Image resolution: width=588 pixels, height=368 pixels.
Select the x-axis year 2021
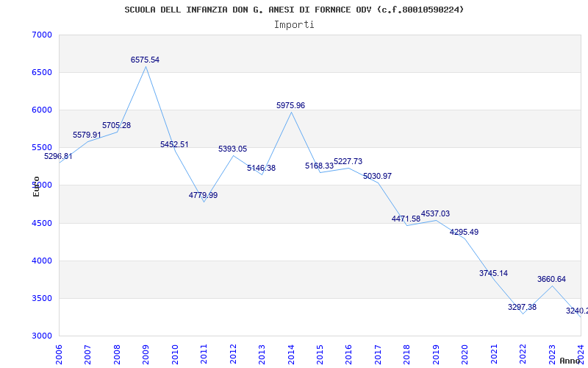click(x=494, y=355)
